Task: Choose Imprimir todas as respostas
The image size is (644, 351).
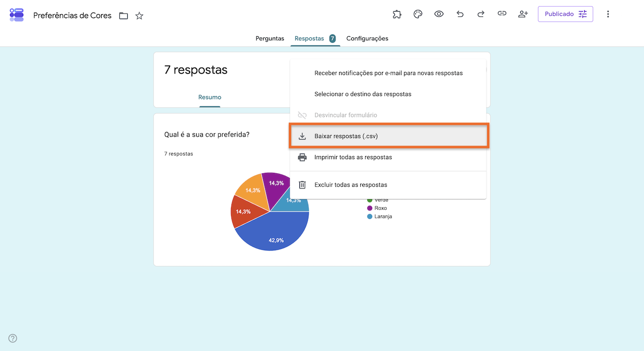Action: click(388, 157)
